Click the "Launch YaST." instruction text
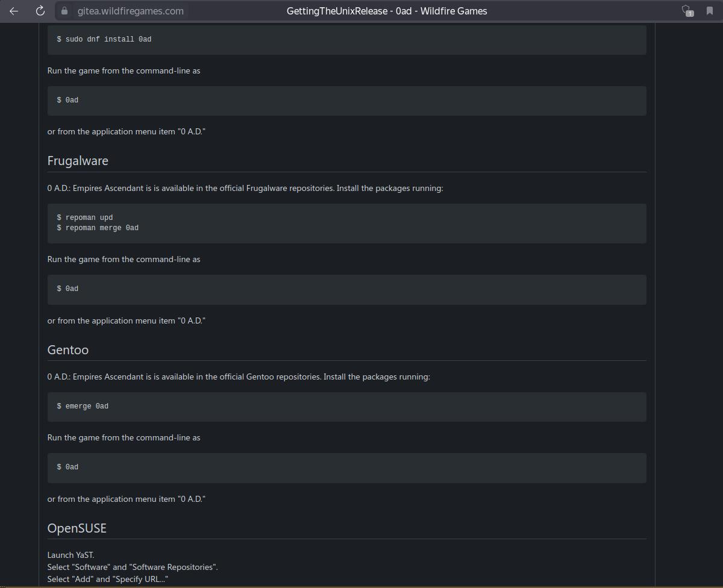The width and height of the screenshot is (723, 588). 70,555
